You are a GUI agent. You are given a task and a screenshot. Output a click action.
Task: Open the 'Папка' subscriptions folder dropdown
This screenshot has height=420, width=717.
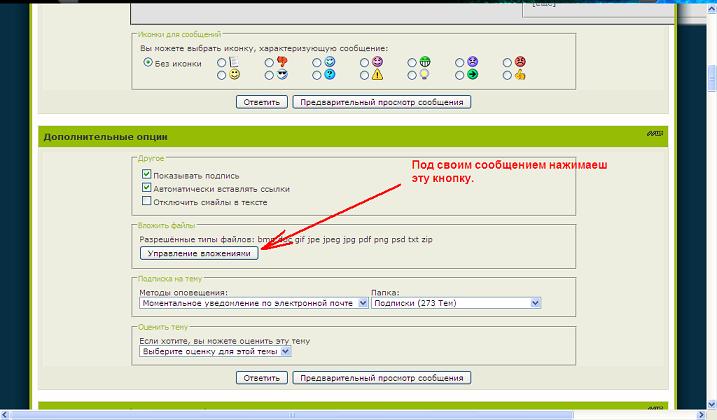456,303
